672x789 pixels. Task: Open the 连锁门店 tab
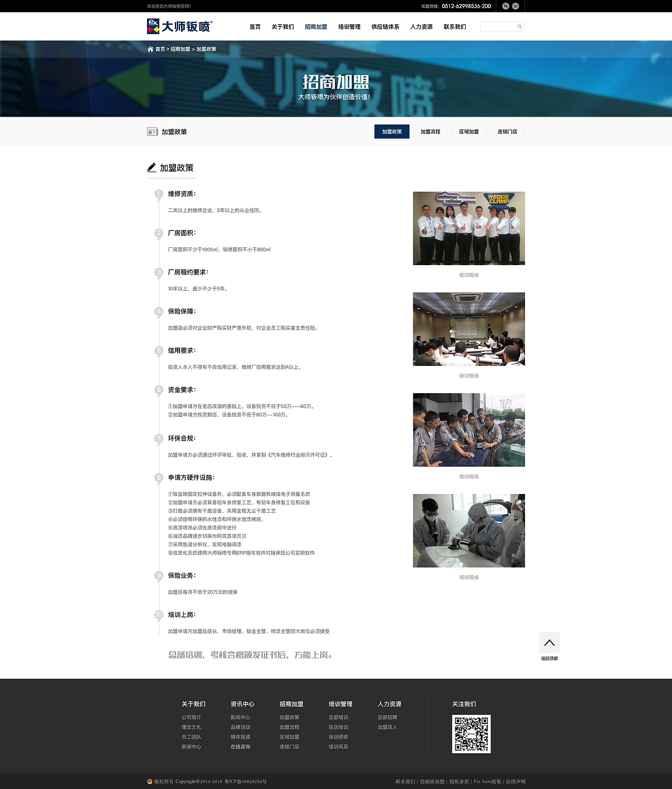(x=508, y=131)
